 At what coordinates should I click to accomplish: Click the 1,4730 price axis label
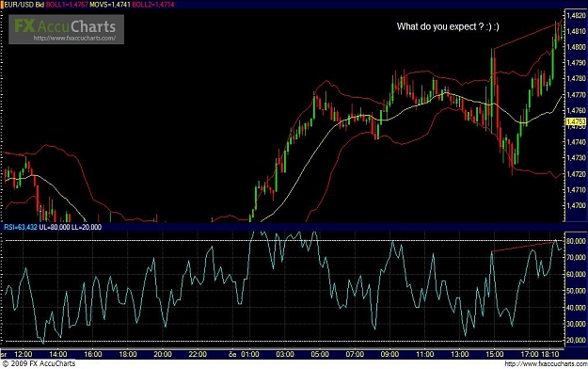pyautogui.click(x=576, y=158)
